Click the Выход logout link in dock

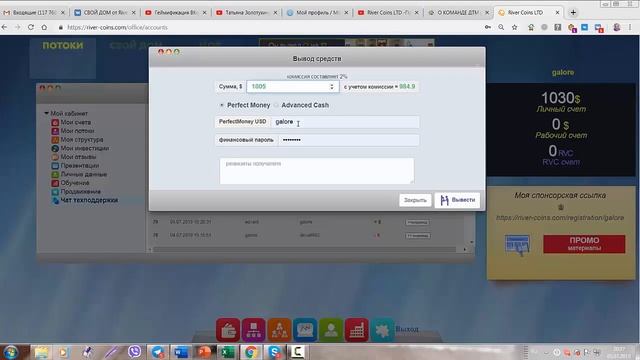pos(407,329)
